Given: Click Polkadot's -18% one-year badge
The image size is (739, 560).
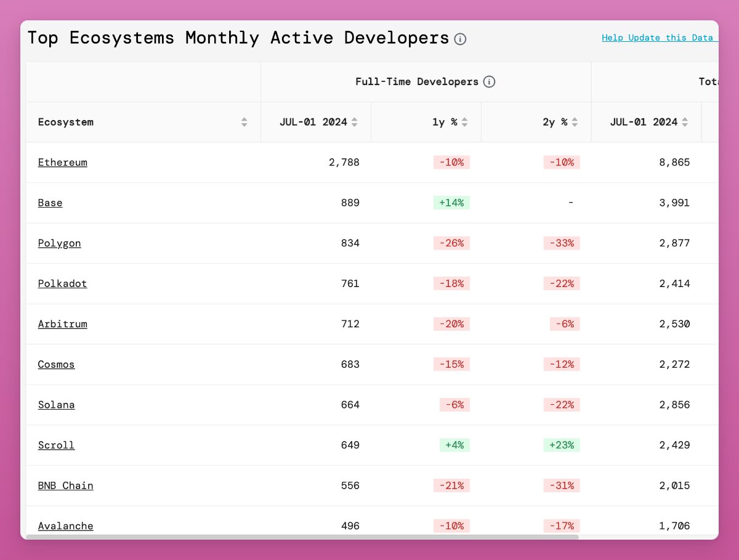Looking at the screenshot, I should 452,283.
